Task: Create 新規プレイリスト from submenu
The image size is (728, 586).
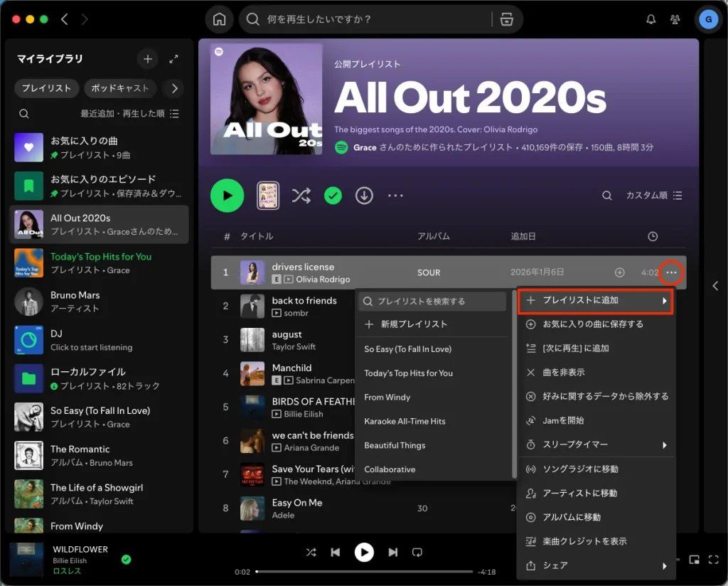Action: [432, 324]
